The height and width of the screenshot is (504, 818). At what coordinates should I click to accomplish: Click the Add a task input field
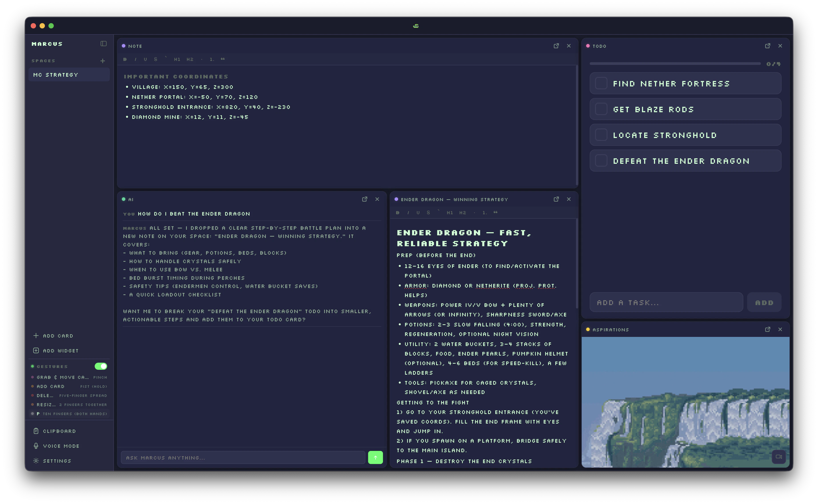[666, 302]
